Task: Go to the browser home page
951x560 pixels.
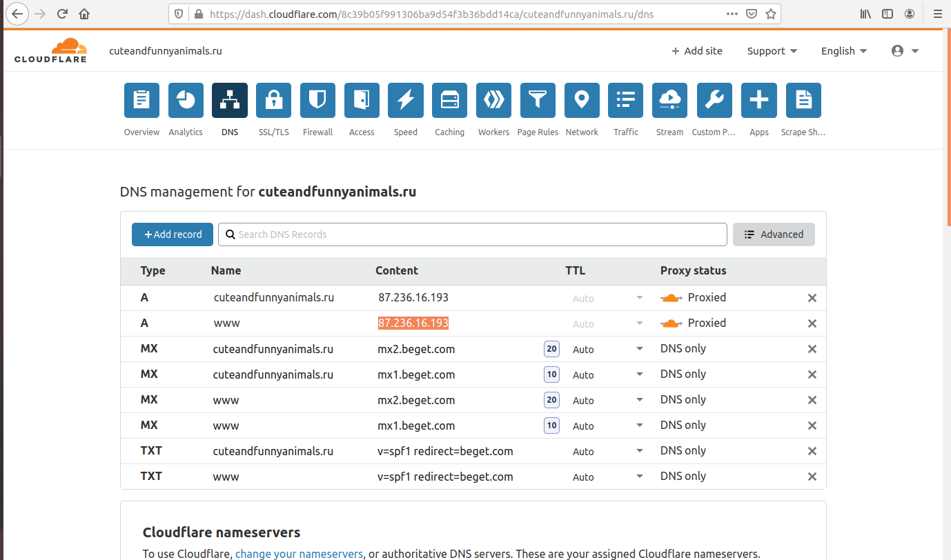Action: (84, 13)
